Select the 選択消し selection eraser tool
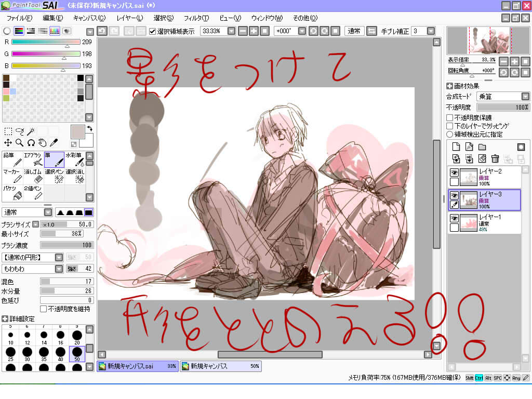The width and height of the screenshot is (532, 399). tap(75, 177)
